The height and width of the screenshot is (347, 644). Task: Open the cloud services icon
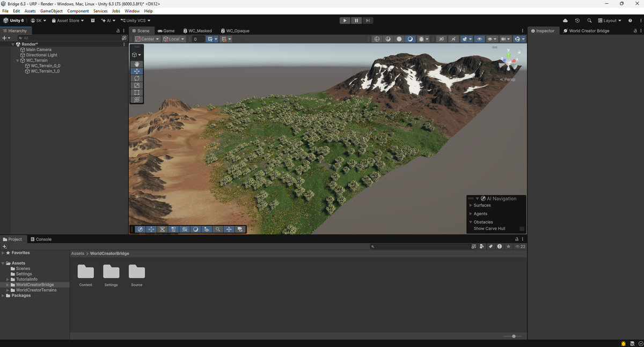click(565, 20)
